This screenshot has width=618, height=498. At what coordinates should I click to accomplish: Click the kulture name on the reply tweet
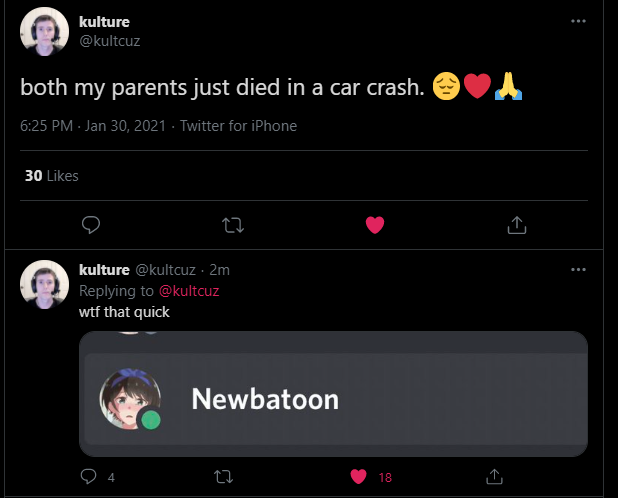[104, 270]
